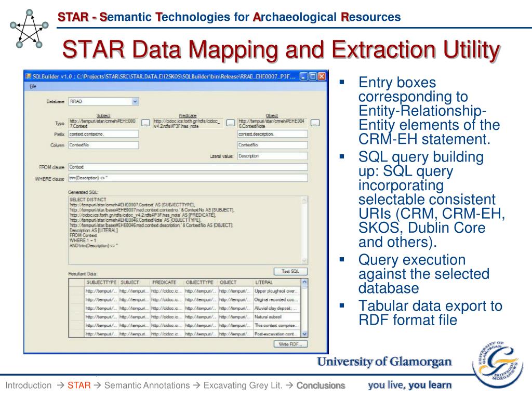The width and height of the screenshot is (532, 399).
Task: Select the 'Natural subsoil' literal cell
Action: tap(277, 317)
